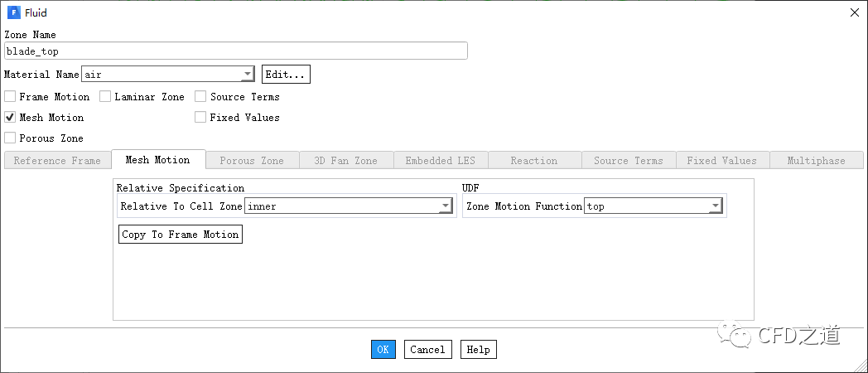868x373 pixels.
Task: Open the Zone Motion Function dropdown
Action: 715,206
